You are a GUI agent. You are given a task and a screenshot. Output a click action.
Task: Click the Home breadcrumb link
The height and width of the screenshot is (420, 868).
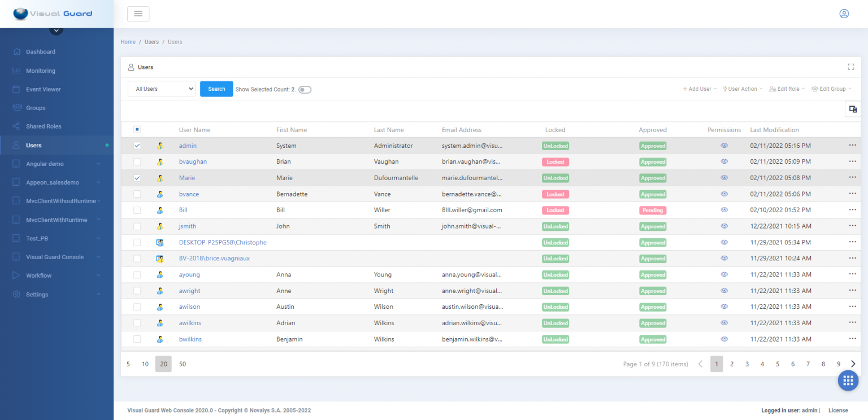click(128, 42)
